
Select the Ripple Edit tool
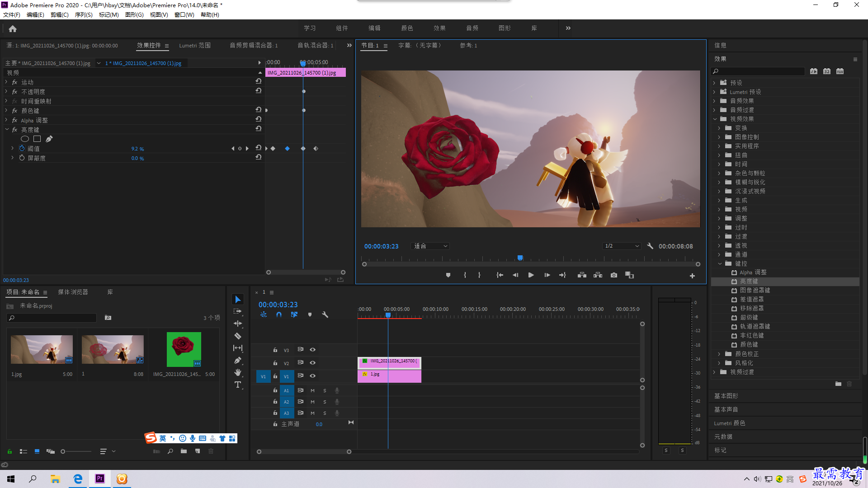coord(238,324)
